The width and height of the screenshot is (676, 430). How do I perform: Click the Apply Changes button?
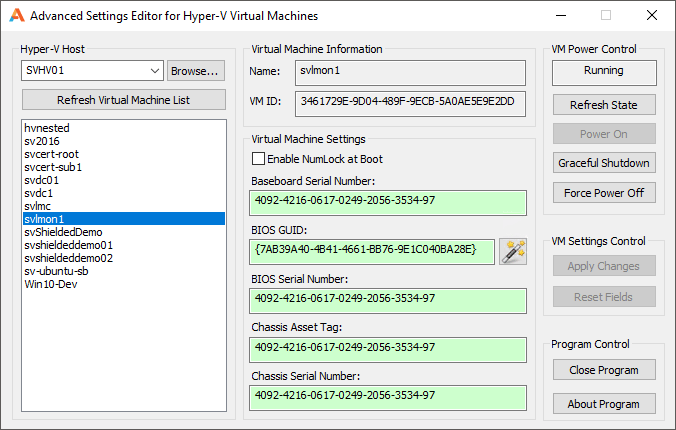(x=604, y=266)
